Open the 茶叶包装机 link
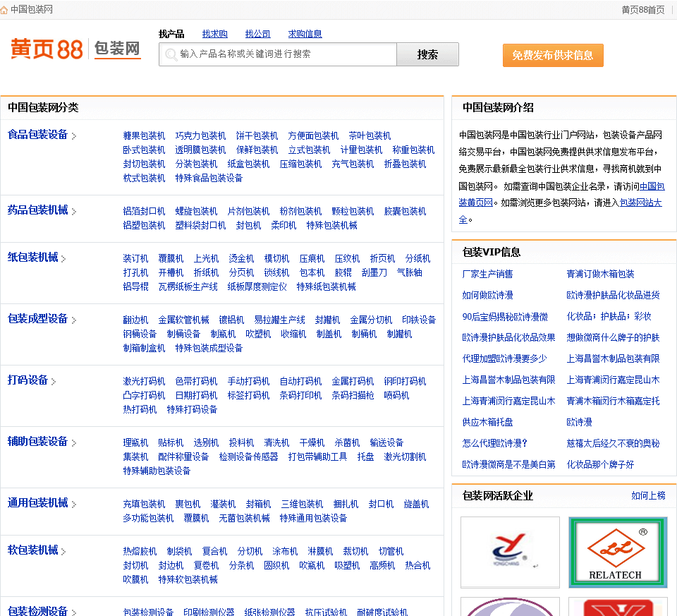Screen dimensions: 677x616 click(x=370, y=136)
